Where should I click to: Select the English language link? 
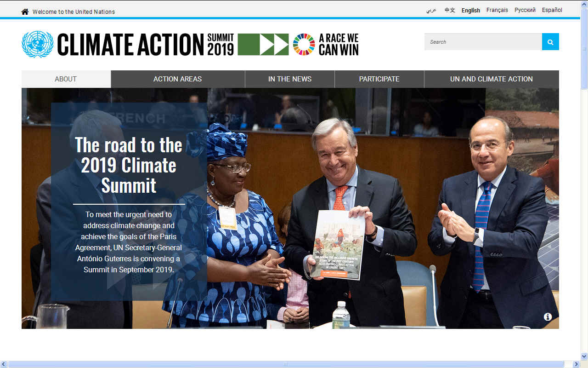coord(471,10)
